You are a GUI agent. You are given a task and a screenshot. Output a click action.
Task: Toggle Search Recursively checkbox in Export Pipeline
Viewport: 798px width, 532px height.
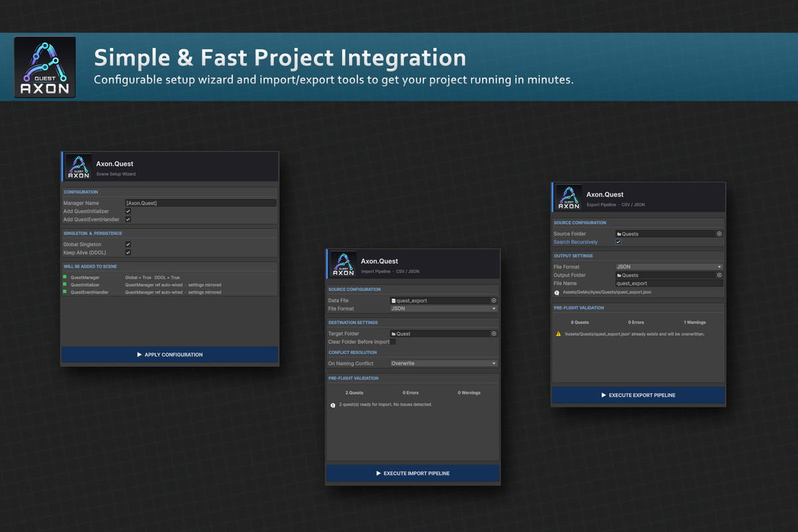(618, 242)
